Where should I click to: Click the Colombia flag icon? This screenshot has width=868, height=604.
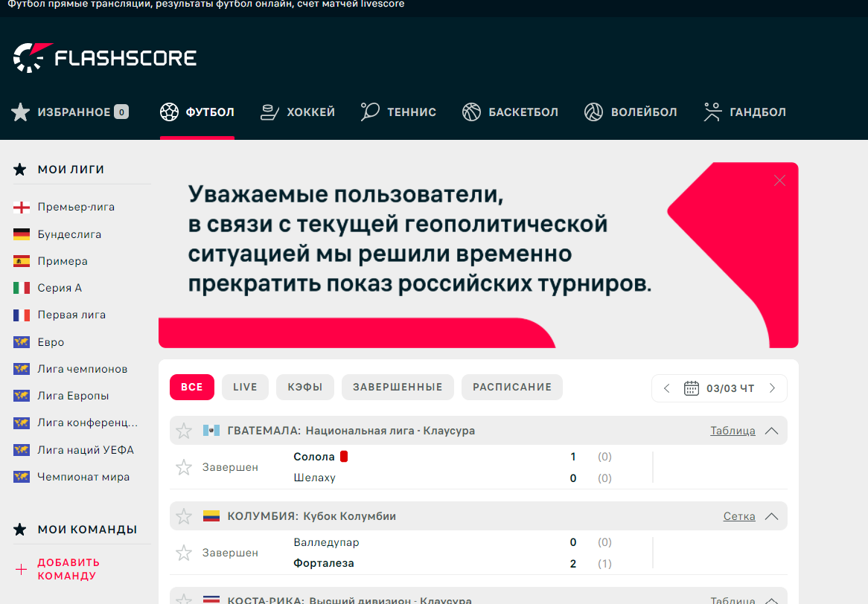[x=211, y=516]
